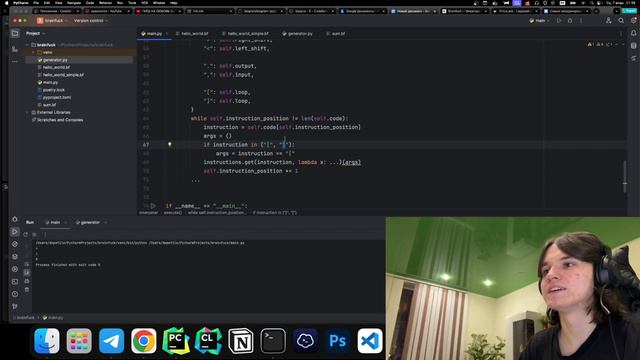Expand the brainfuck project root folder

point(27,44)
